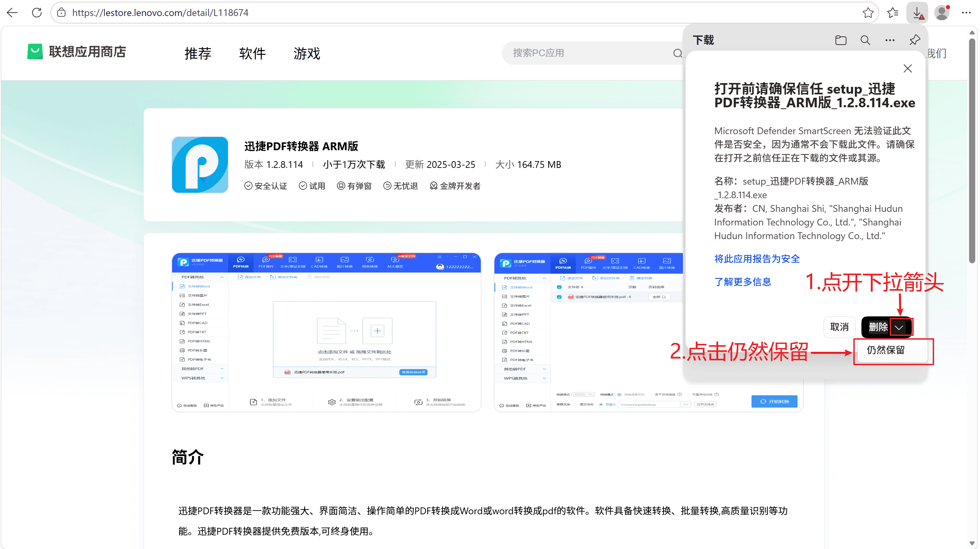Click the 下载 panel title
Screen dimensions: 980x549
[x=703, y=40]
